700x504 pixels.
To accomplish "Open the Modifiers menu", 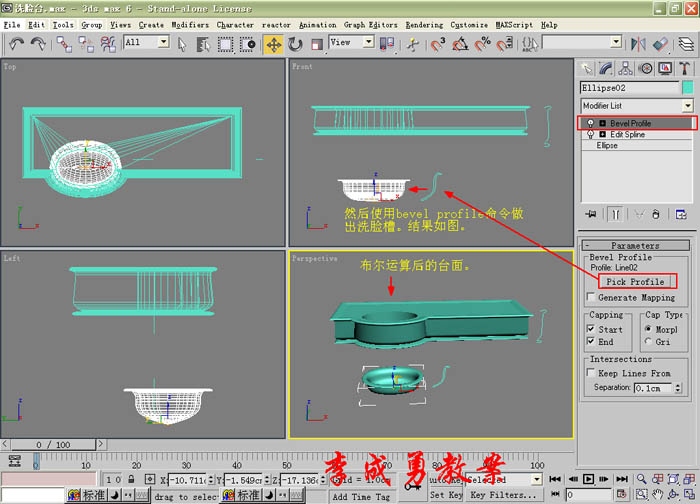I will [190, 25].
